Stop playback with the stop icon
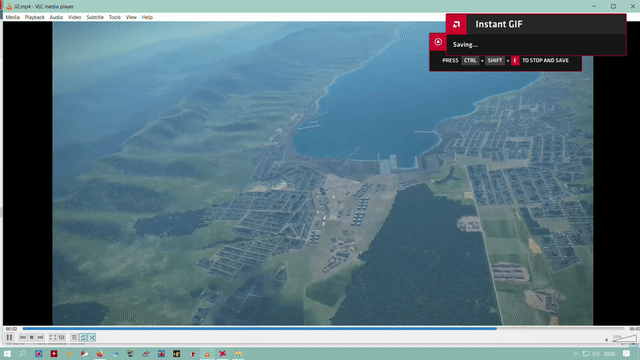640x360 pixels. (31, 338)
